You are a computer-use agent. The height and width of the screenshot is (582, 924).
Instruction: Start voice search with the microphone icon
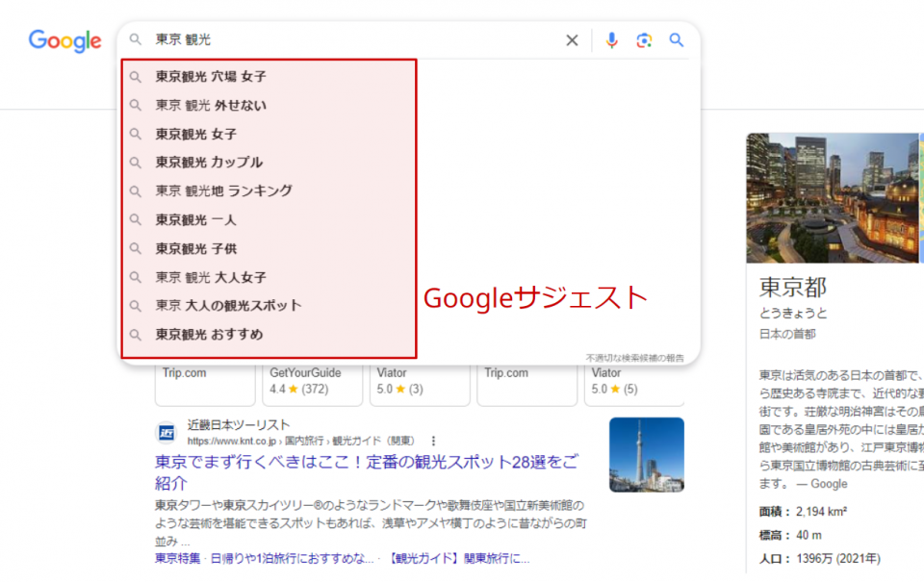pyautogui.click(x=611, y=40)
